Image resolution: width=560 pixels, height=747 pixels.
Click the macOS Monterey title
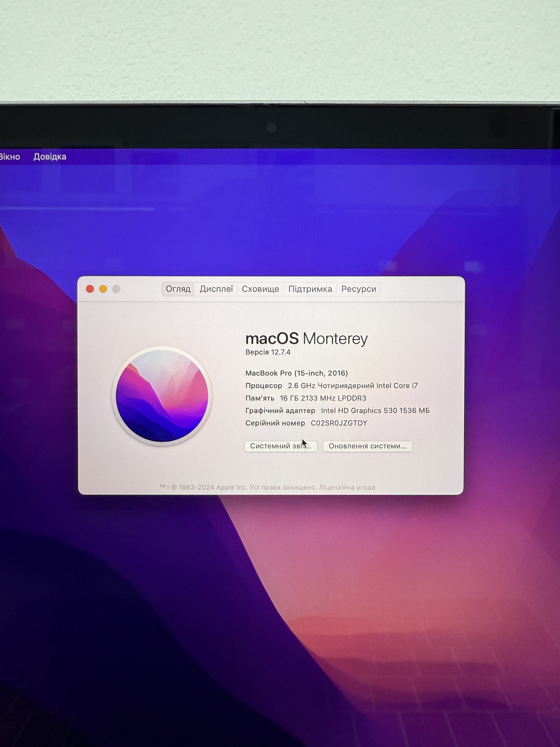click(307, 338)
